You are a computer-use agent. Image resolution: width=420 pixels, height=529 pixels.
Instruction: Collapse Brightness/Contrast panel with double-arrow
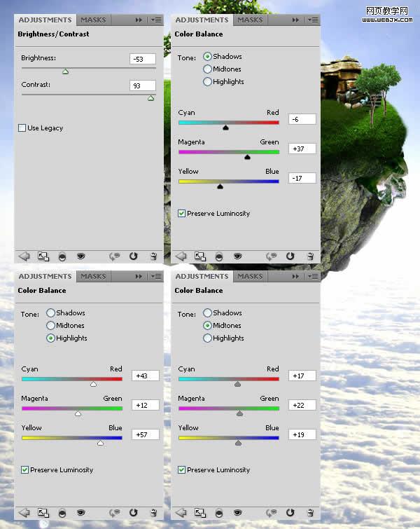tap(139, 20)
